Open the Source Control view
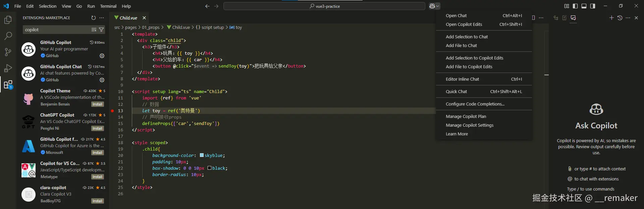The image size is (644, 209). [8, 52]
